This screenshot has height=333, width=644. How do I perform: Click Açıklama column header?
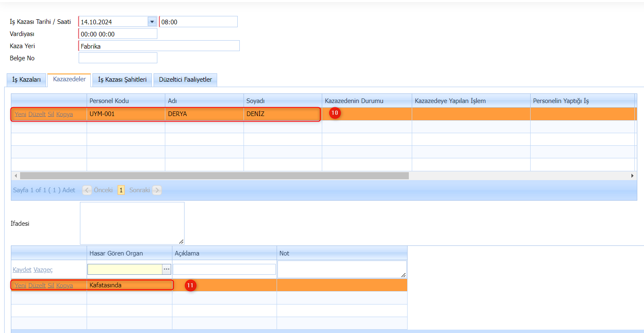224,253
